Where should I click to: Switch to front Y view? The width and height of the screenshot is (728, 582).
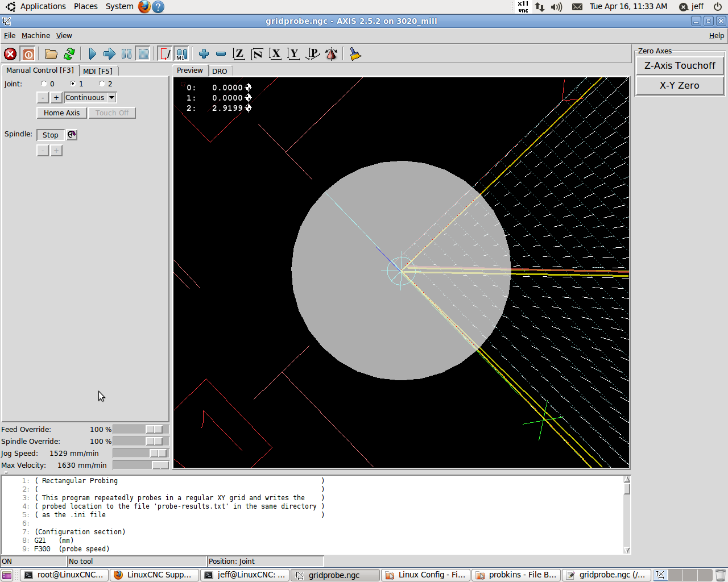[293, 54]
